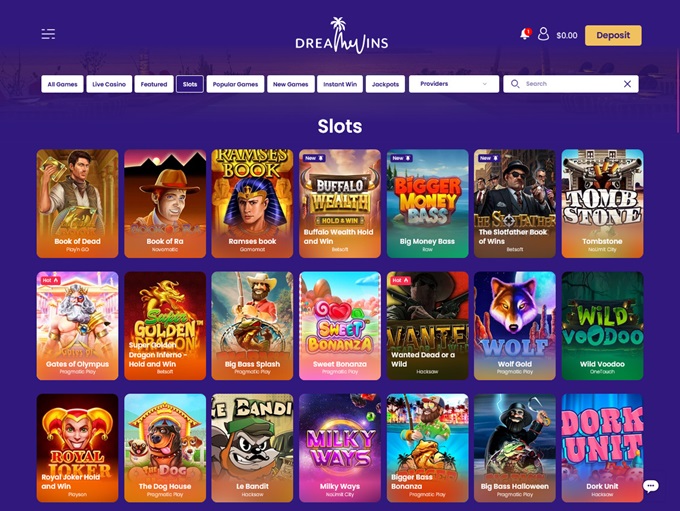Click the $0.00 account balance
This screenshot has height=511, width=680.
point(567,36)
